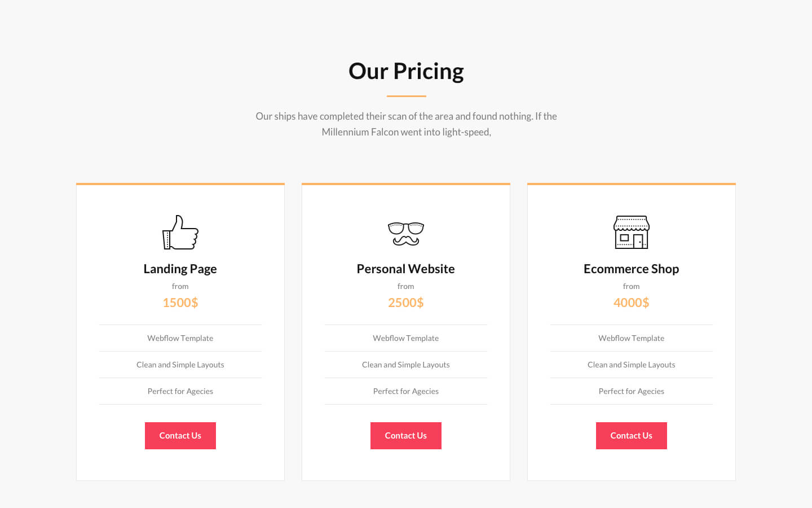
Task: Click the 2500$ price text
Action: [x=406, y=303]
